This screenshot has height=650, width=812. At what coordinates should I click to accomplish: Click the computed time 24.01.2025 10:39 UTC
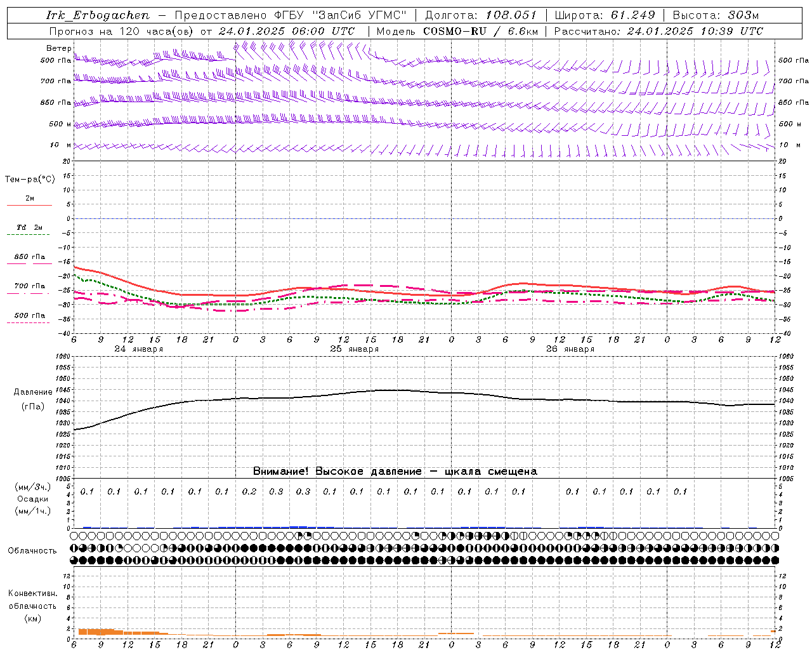coord(695,31)
